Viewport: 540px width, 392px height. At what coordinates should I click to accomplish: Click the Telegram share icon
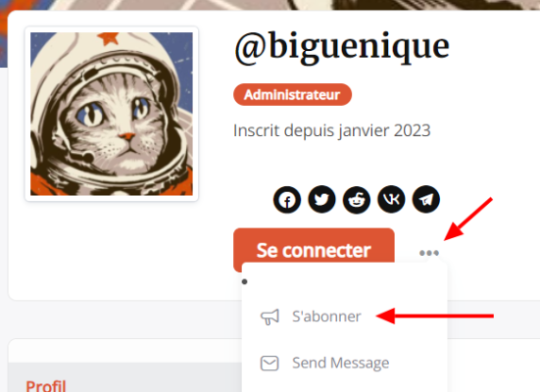coord(426,200)
